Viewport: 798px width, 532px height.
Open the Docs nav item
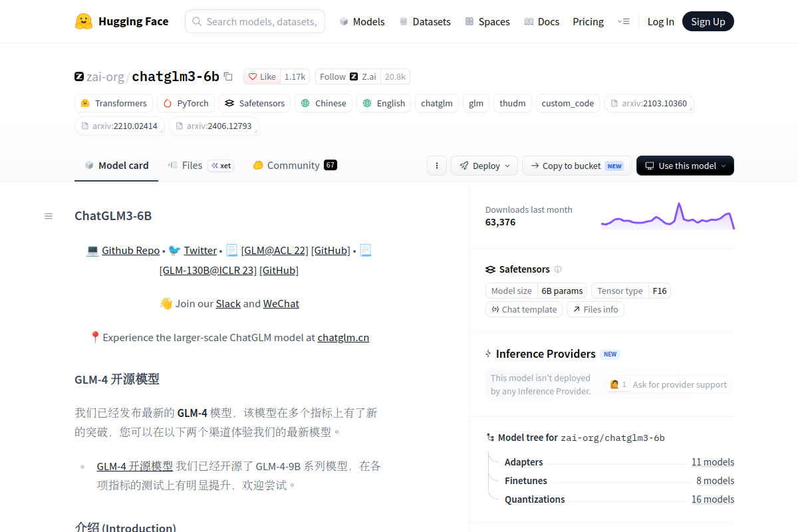(x=542, y=21)
